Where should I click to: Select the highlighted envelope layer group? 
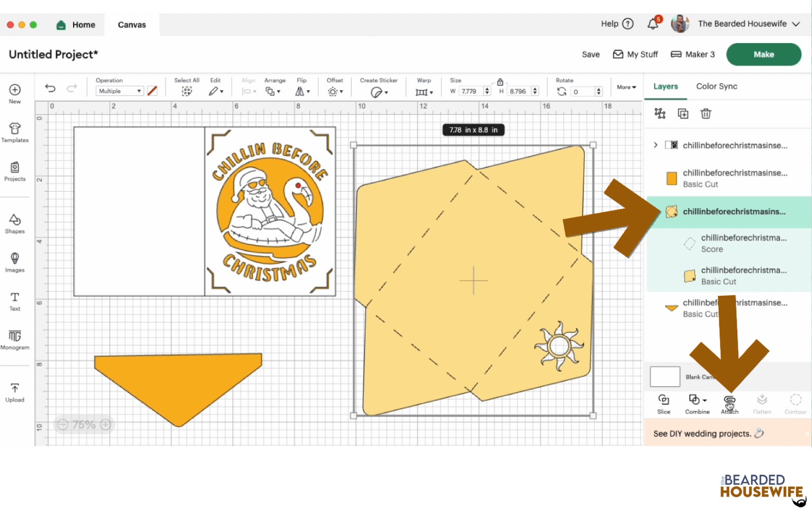click(x=728, y=212)
